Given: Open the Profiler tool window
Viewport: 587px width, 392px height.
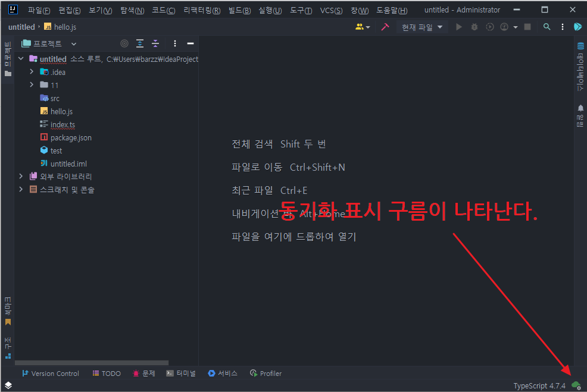Looking at the screenshot, I should click(x=266, y=374).
